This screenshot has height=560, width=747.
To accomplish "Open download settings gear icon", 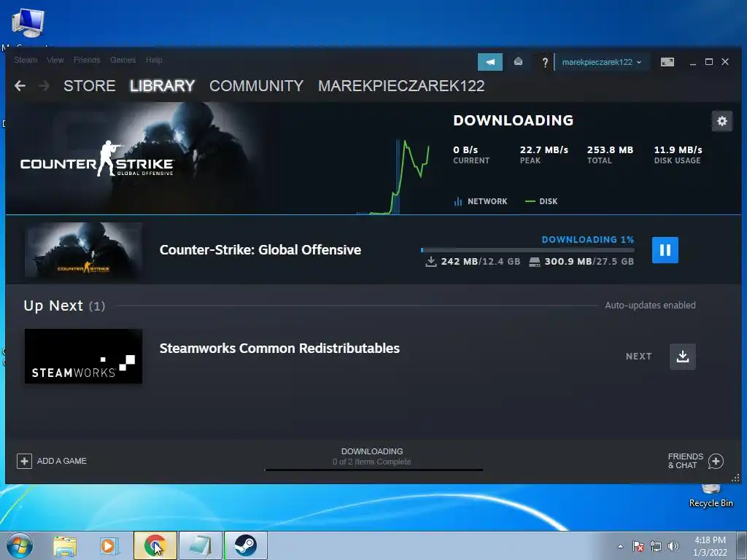I will (x=721, y=121).
